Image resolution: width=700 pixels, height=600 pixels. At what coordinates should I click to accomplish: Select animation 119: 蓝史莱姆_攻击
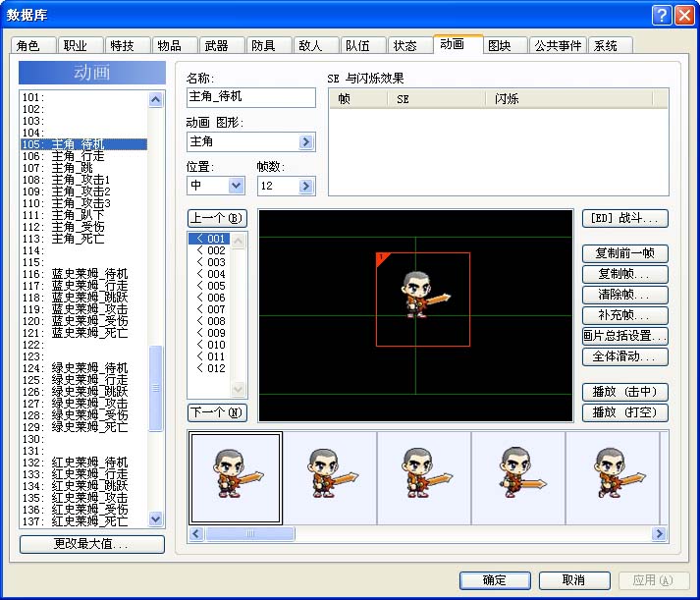(83, 309)
